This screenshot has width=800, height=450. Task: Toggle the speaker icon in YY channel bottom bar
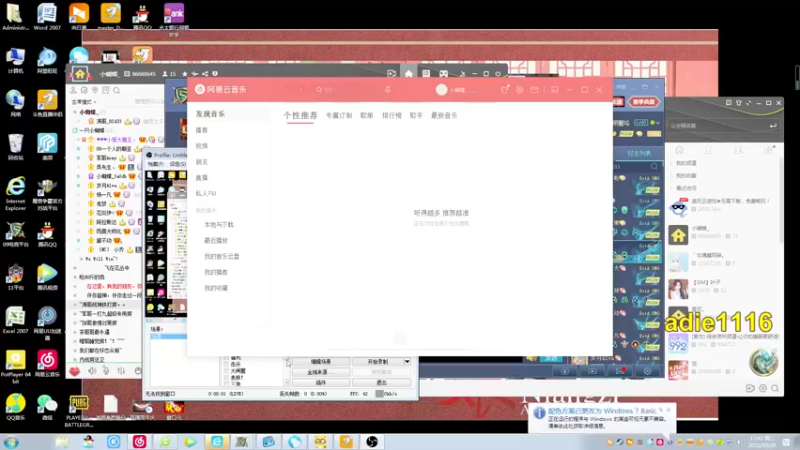click(x=92, y=371)
